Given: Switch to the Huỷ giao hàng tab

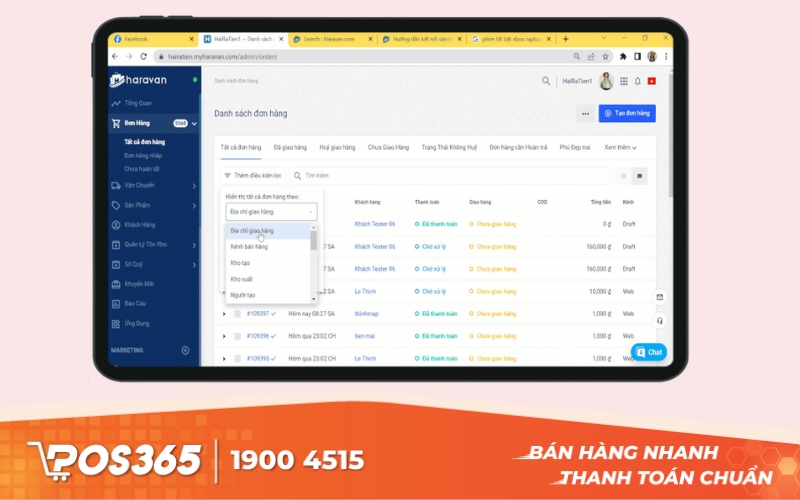Looking at the screenshot, I should [x=337, y=147].
